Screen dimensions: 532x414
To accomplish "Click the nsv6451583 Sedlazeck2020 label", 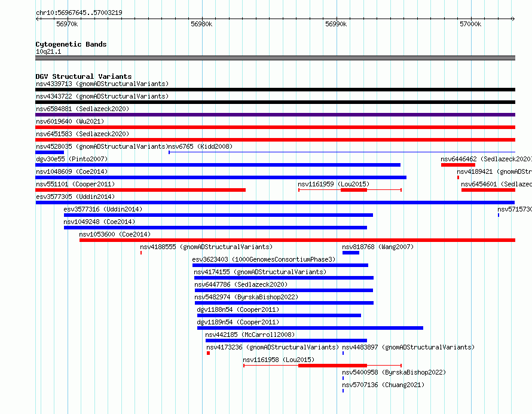I will point(82,134).
